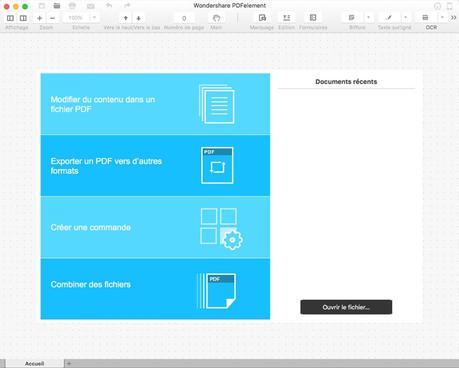Select the Biffure redaction tool
The height and width of the screenshot is (368, 459).
point(352,17)
